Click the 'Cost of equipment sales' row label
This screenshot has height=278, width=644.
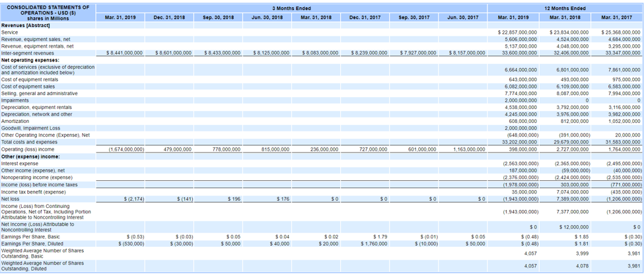click(x=28, y=87)
